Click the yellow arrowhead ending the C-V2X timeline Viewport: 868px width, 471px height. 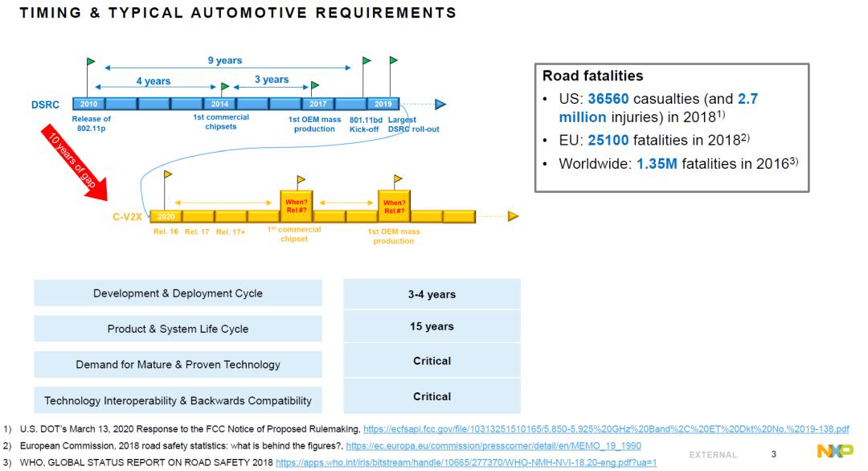pyautogui.click(x=514, y=215)
